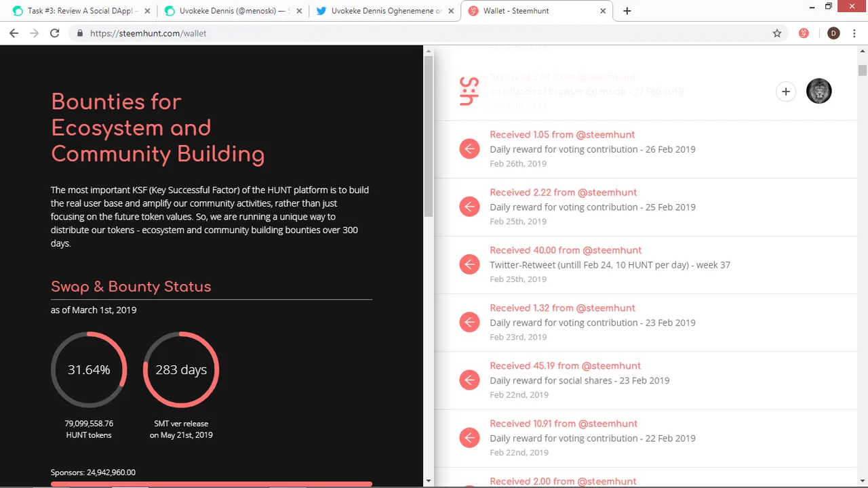The width and height of the screenshot is (868, 488).
Task: Click the left panel's scroll down arrow
Action: click(428, 481)
